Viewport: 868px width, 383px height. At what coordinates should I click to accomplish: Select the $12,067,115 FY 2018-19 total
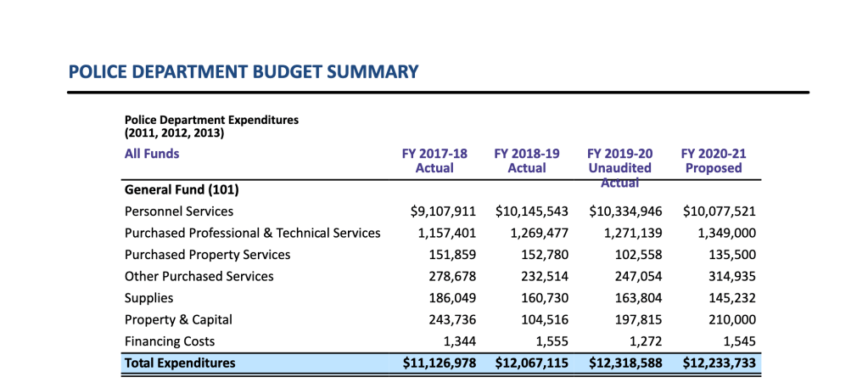(x=532, y=363)
